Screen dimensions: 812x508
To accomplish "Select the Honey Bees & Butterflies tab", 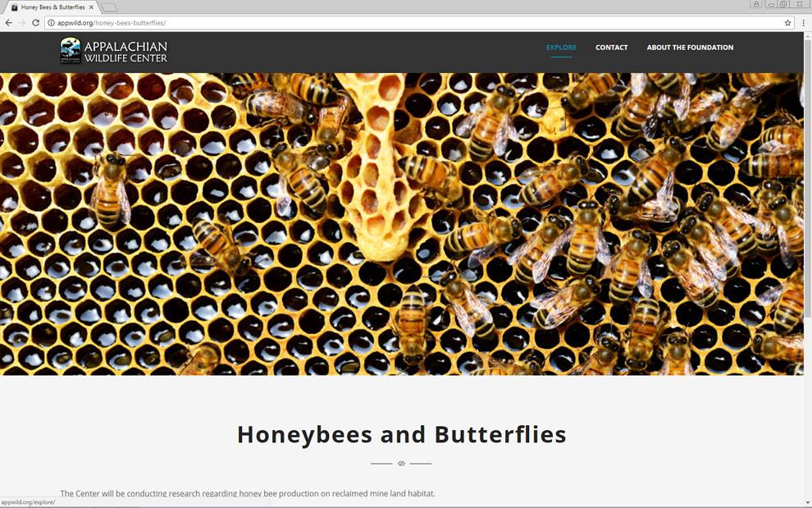I will pyautogui.click(x=51, y=7).
